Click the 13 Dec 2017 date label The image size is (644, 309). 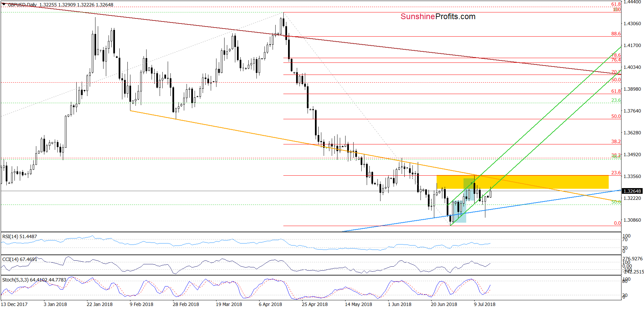[14, 304]
